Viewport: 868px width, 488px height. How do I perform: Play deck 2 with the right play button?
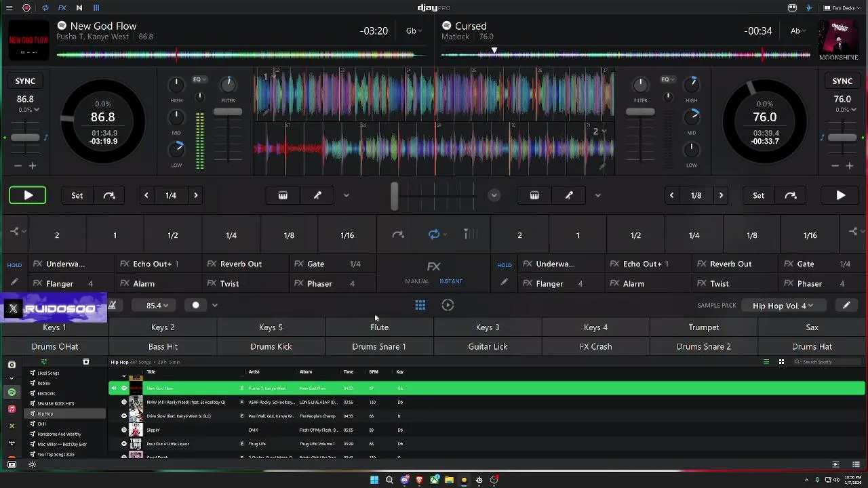point(841,195)
